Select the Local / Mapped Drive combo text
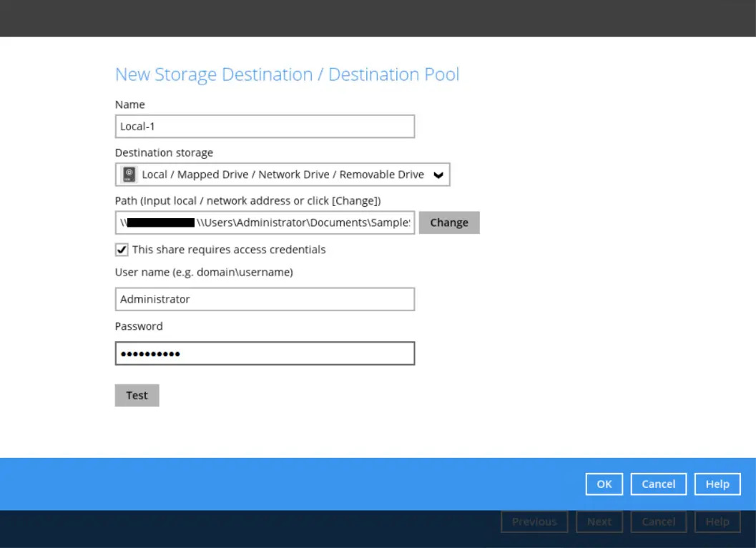The image size is (756, 548). pyautogui.click(x=283, y=175)
